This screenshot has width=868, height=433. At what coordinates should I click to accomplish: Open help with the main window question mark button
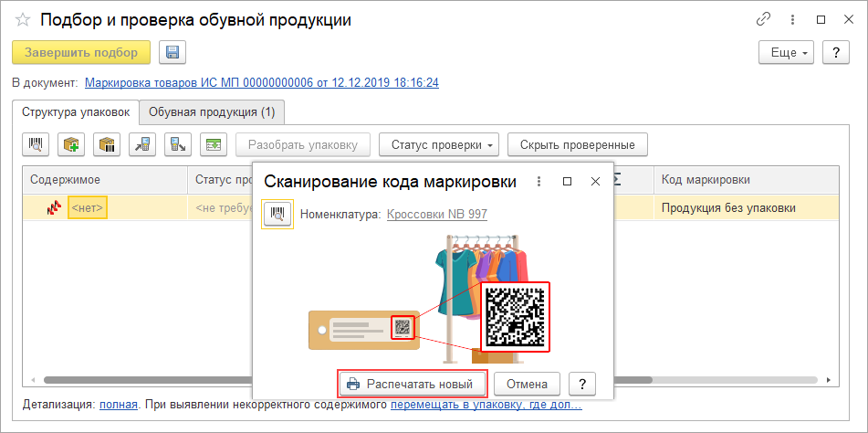836,53
